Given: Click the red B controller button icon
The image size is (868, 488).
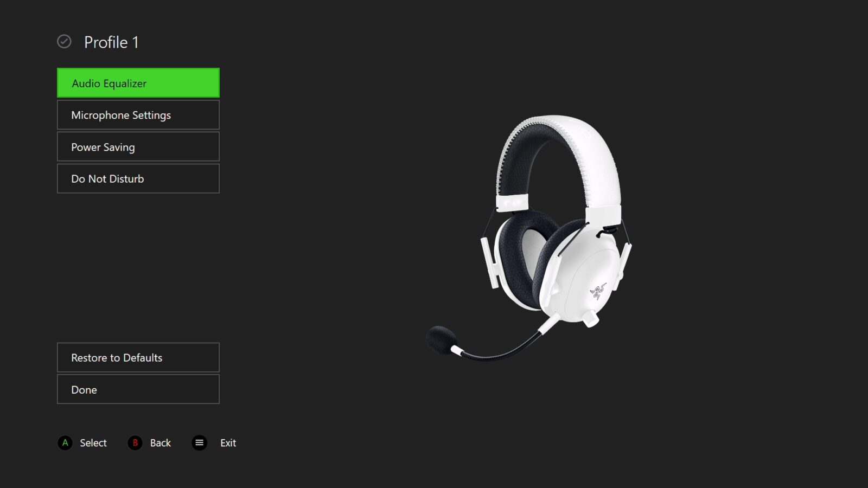Looking at the screenshot, I should pos(135,443).
